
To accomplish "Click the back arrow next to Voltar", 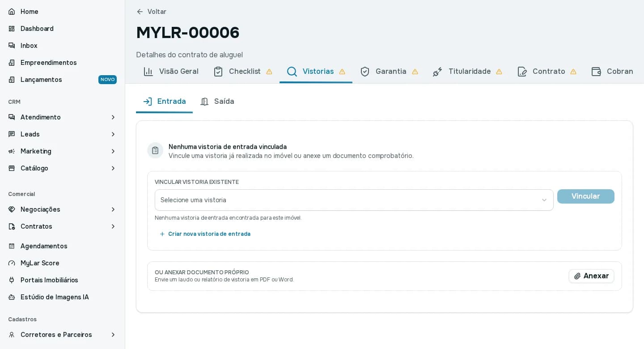I will [x=140, y=12].
